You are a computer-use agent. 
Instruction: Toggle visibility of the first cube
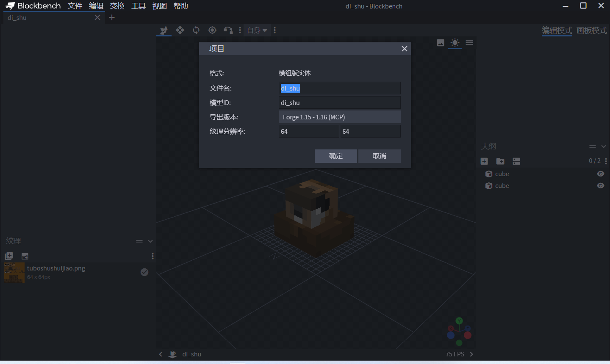click(x=600, y=174)
